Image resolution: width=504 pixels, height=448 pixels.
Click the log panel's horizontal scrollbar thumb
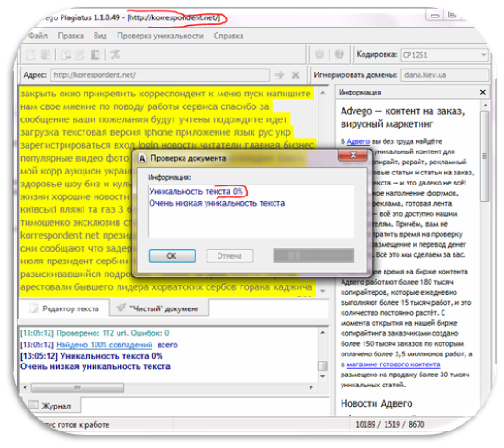tap(77, 387)
